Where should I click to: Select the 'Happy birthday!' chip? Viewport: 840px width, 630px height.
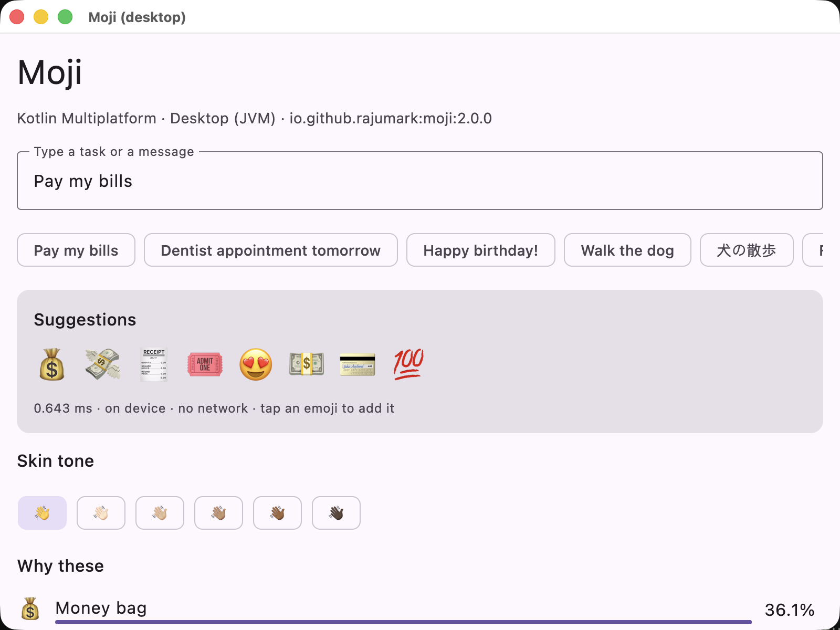coord(481,250)
